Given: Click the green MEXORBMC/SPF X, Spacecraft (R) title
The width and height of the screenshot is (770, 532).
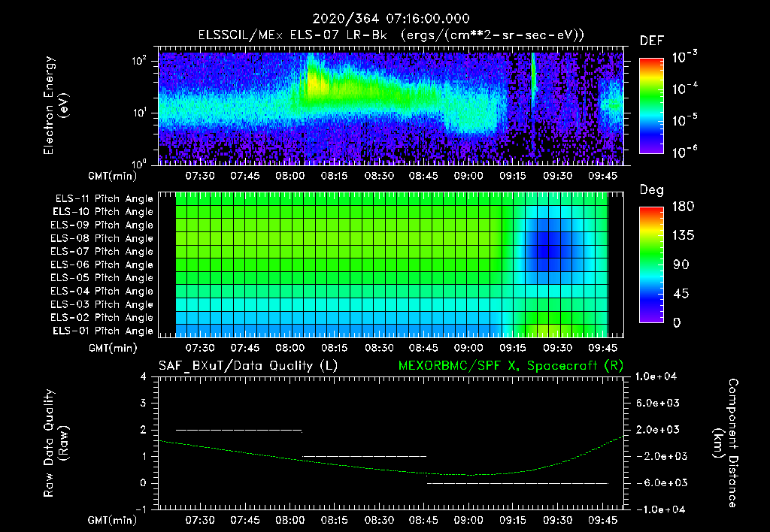Looking at the screenshot, I should (x=511, y=366).
